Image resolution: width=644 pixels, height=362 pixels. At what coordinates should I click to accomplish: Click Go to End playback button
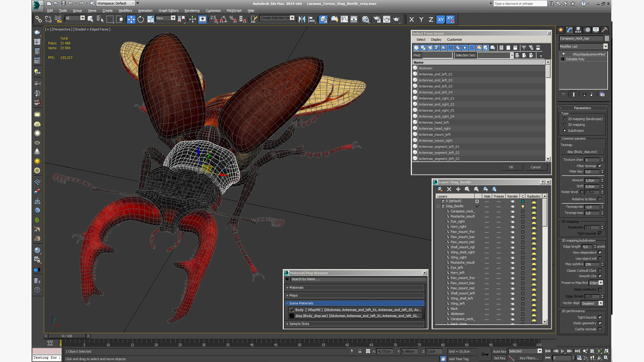click(577, 351)
